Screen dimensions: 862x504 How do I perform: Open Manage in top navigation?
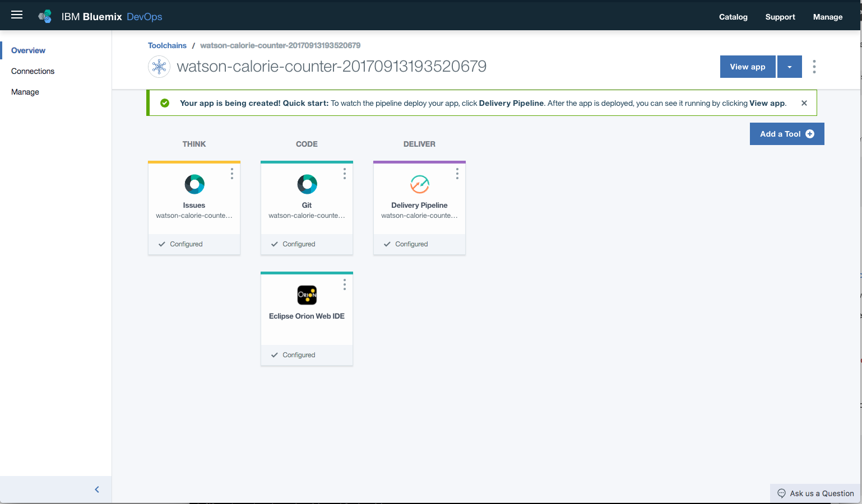coord(828,17)
